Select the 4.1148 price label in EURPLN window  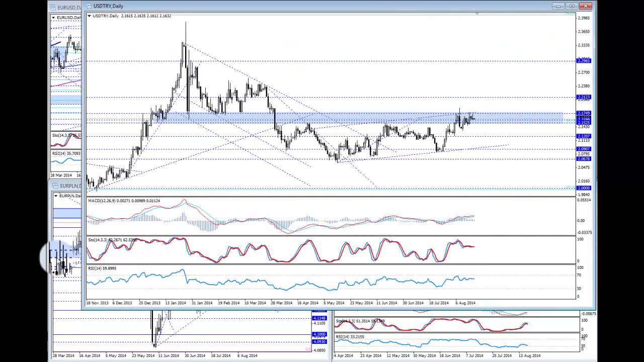(x=319, y=318)
